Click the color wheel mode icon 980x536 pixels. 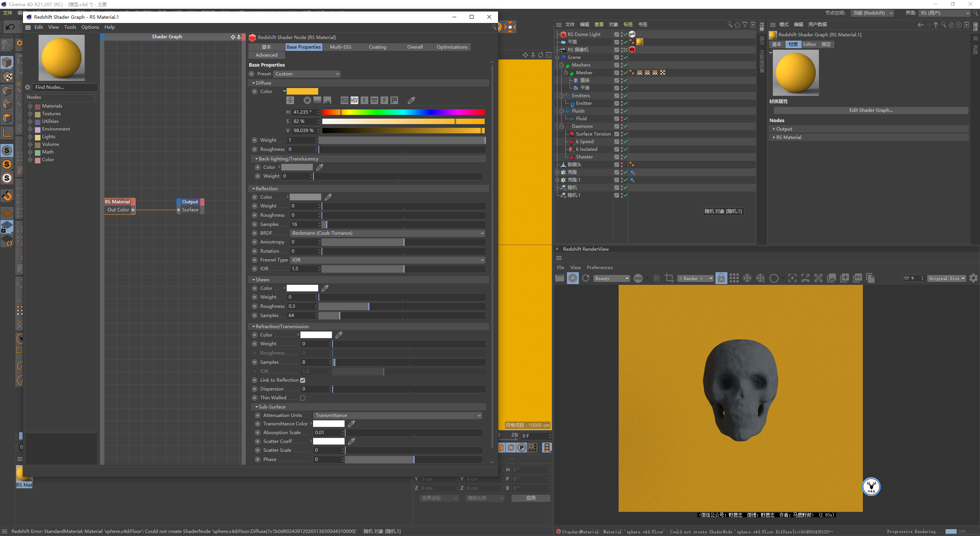(x=307, y=100)
